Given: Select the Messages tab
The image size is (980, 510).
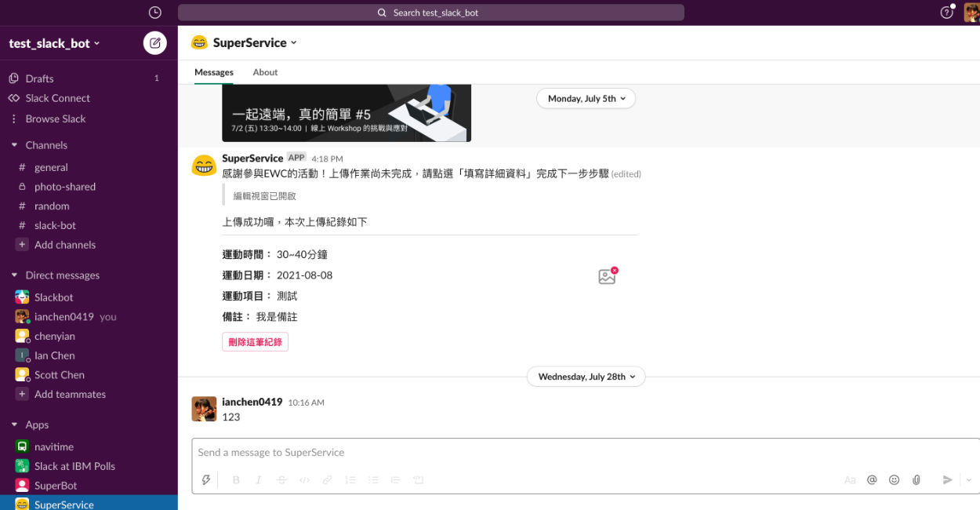Looking at the screenshot, I should [214, 72].
